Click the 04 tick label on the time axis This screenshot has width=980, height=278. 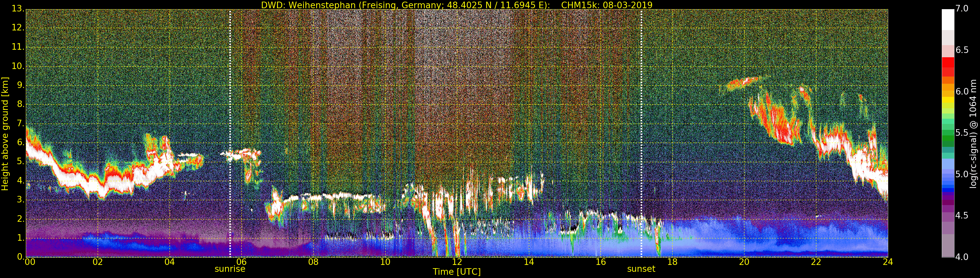(x=170, y=262)
